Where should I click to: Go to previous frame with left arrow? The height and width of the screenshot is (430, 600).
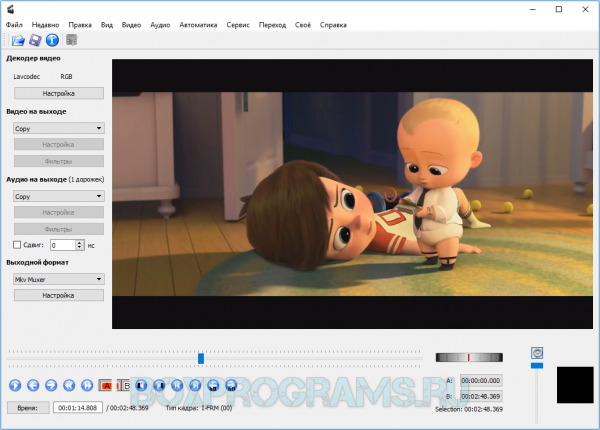(x=33, y=385)
